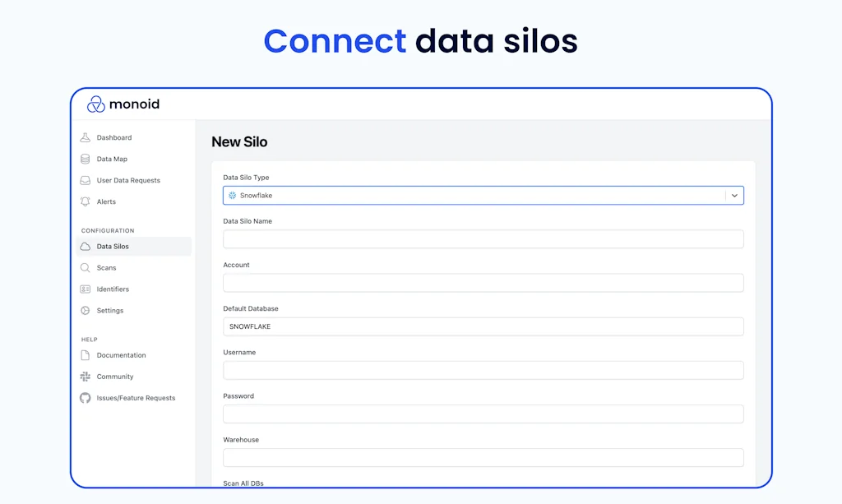Click the Identifiers ID card icon
Screen dimensions: 842x504
[x=85, y=289]
